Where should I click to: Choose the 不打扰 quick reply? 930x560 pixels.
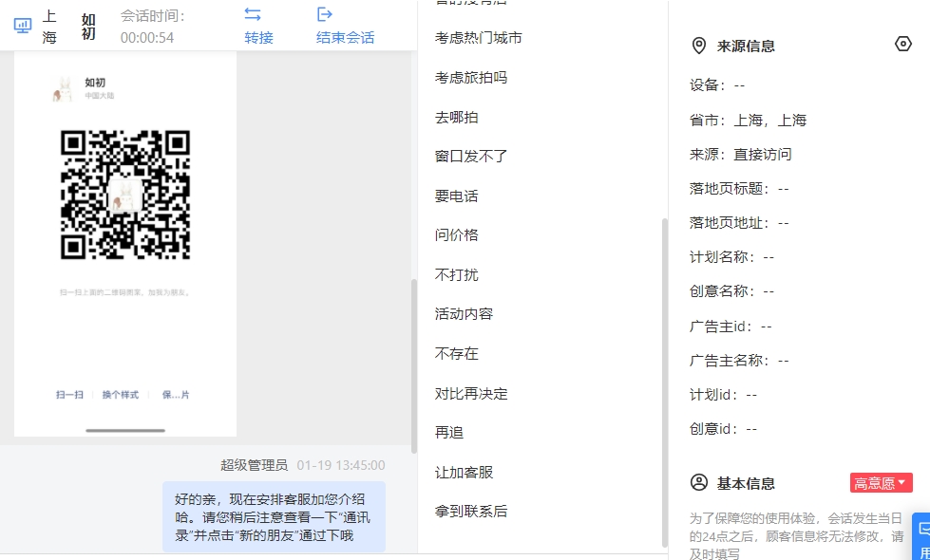[457, 275]
